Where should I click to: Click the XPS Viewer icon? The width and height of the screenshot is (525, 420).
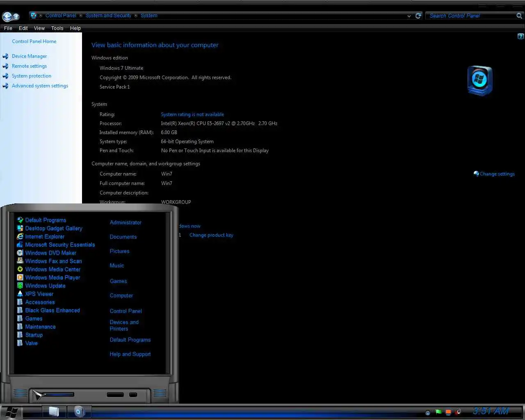pyautogui.click(x=20, y=294)
